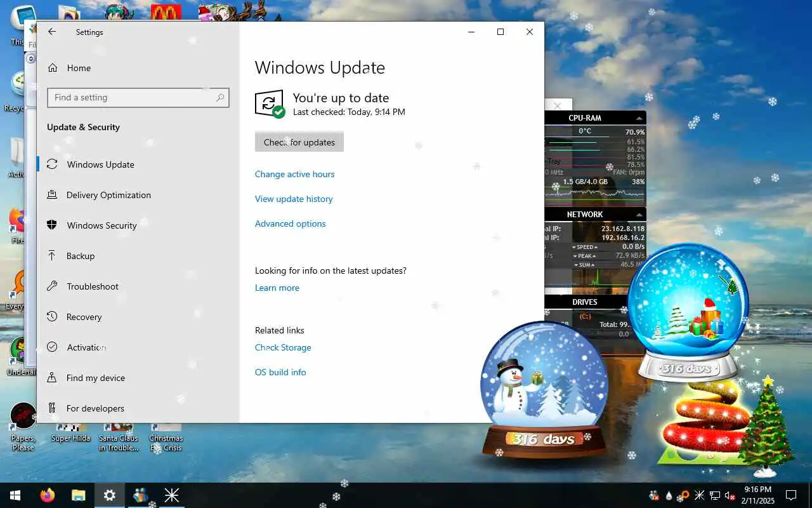This screenshot has width=812, height=508.
Task: Collapse the NETWORK widget section
Action: (639, 215)
